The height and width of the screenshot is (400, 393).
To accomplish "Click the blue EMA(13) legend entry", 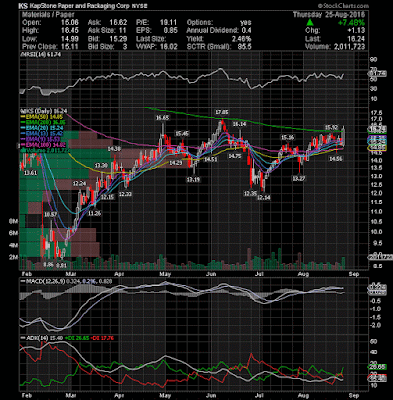I will coord(42,134).
